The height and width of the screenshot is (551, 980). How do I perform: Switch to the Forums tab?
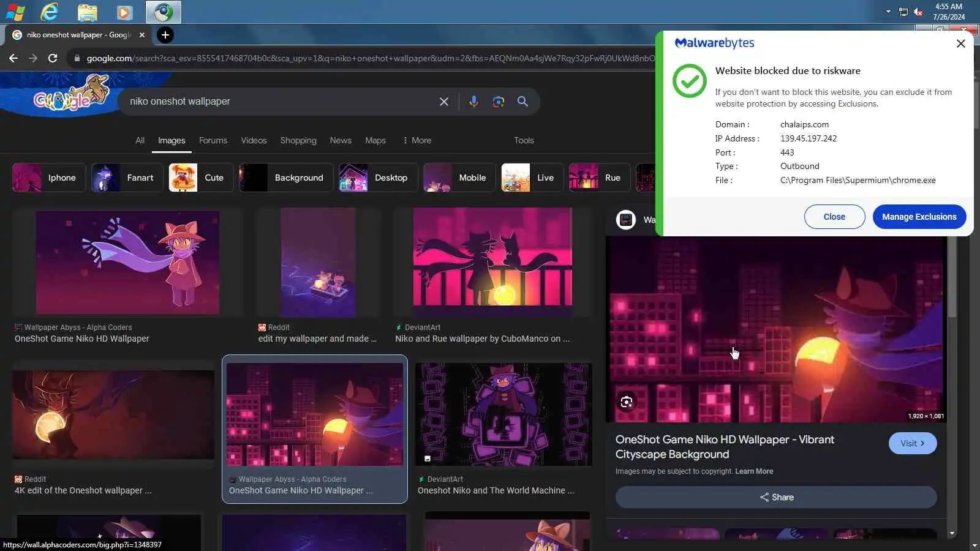[213, 140]
